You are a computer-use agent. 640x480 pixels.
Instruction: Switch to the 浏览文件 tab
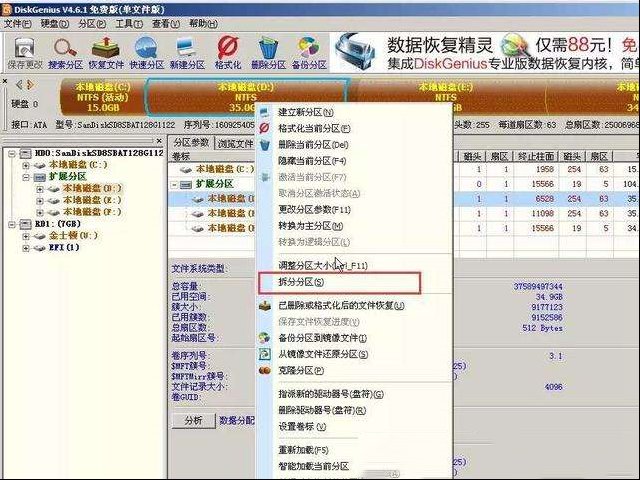(235, 143)
